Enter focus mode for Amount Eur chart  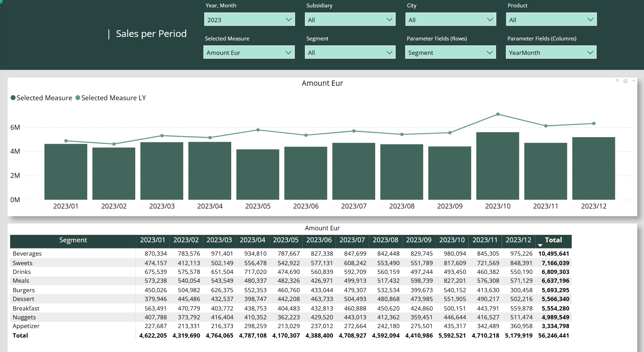[625, 81]
